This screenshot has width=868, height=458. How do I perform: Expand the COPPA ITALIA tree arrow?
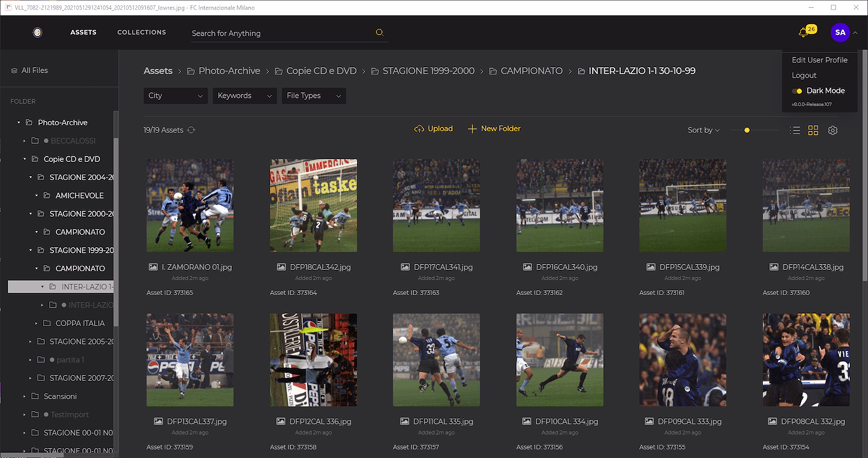pyautogui.click(x=36, y=323)
